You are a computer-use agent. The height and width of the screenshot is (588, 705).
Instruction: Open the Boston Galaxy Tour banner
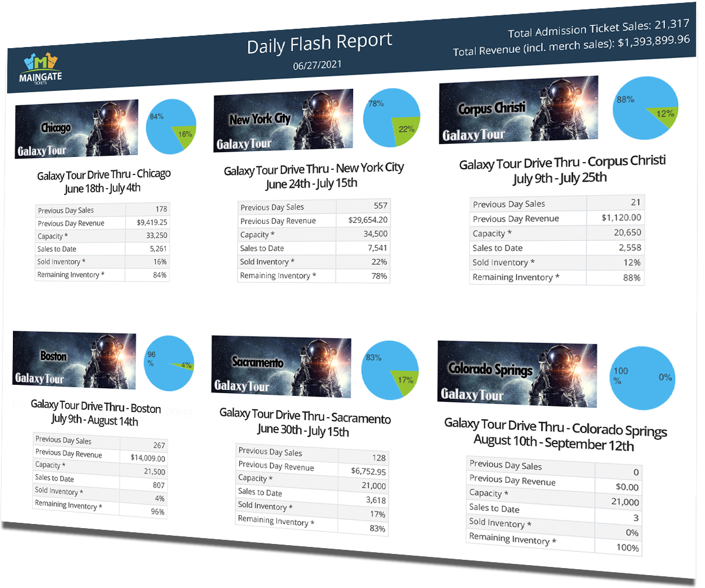[x=74, y=361]
